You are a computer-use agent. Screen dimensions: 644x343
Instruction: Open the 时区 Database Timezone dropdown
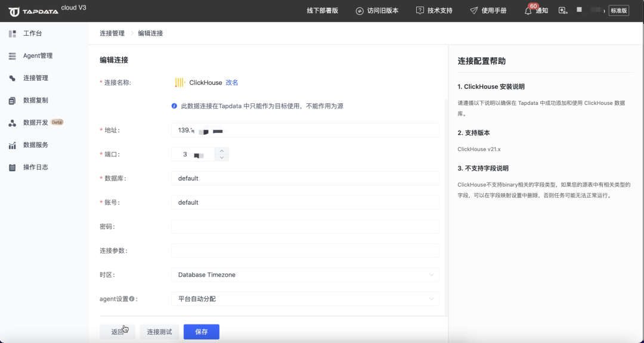[305, 275]
